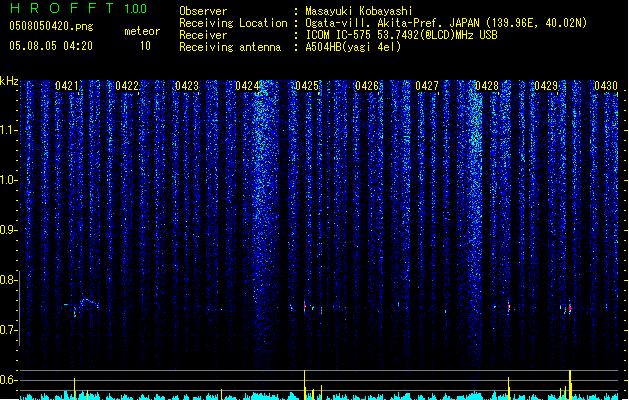
Task: Click the red meteor echo after 0429
Action: pos(570,308)
